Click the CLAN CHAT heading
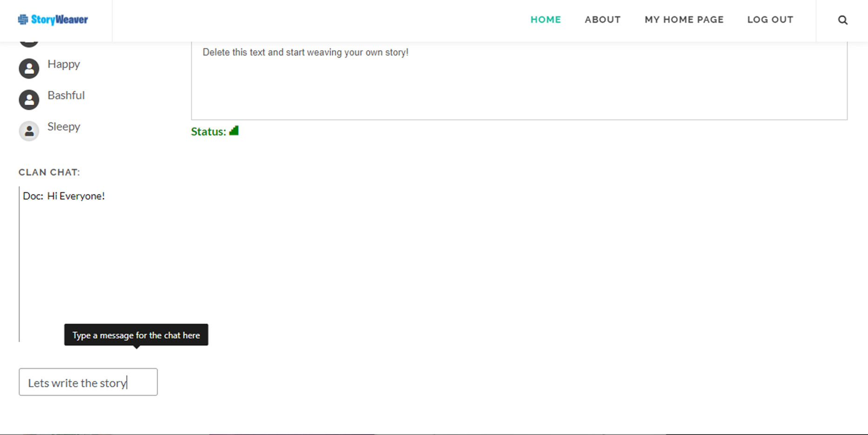868x435 pixels. tap(49, 172)
